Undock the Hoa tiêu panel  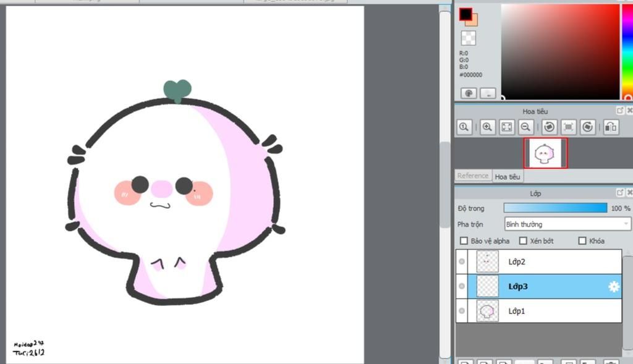[620, 110]
